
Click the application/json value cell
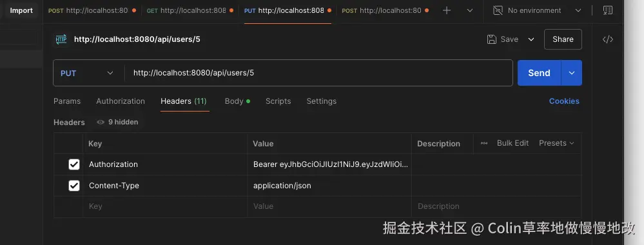329,186
